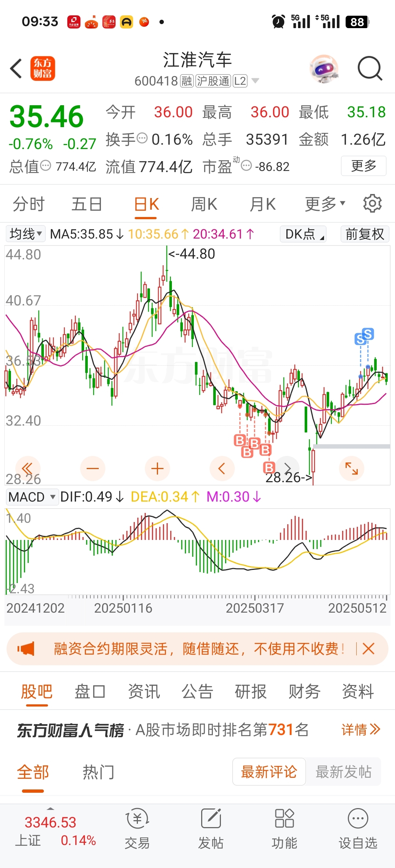Screen dimensions: 395x868
Task: Open 详情 popularity ranking link
Action: [x=361, y=730]
